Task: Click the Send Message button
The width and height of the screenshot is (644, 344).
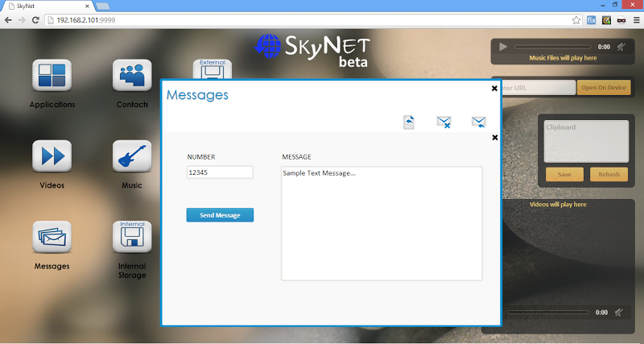Action: tap(220, 215)
